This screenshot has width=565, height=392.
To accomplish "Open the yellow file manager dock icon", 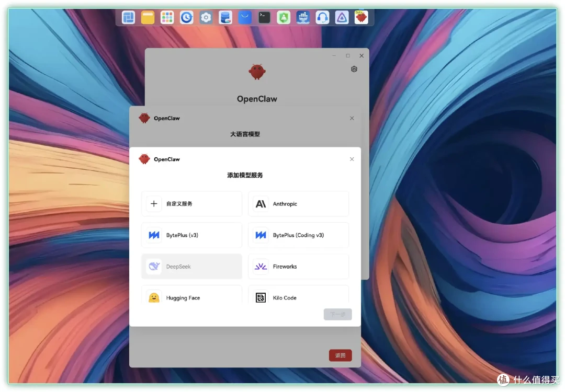I will (148, 17).
